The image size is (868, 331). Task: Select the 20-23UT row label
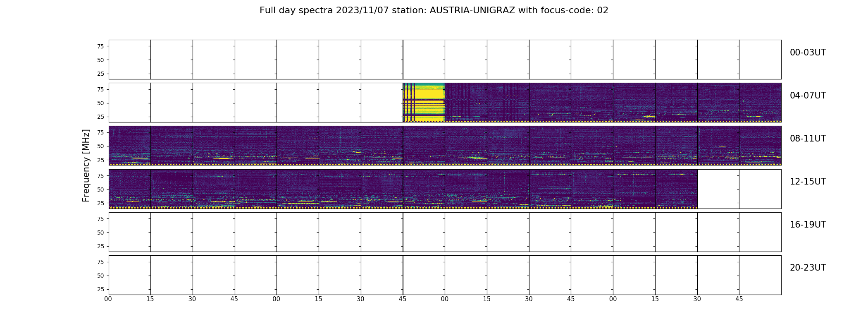point(808,268)
